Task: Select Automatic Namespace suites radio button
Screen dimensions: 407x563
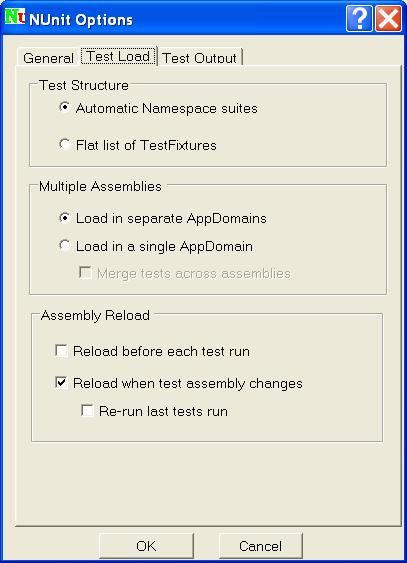Action: pos(64,107)
